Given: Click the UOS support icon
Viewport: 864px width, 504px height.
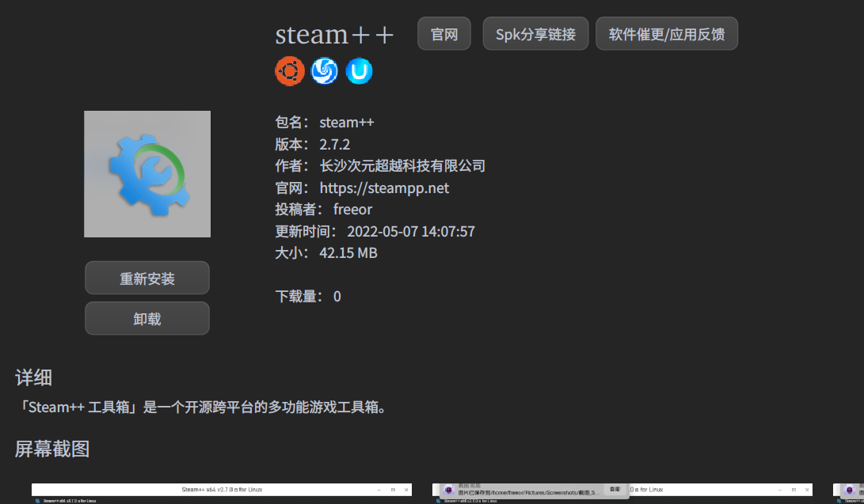Looking at the screenshot, I should click(360, 71).
